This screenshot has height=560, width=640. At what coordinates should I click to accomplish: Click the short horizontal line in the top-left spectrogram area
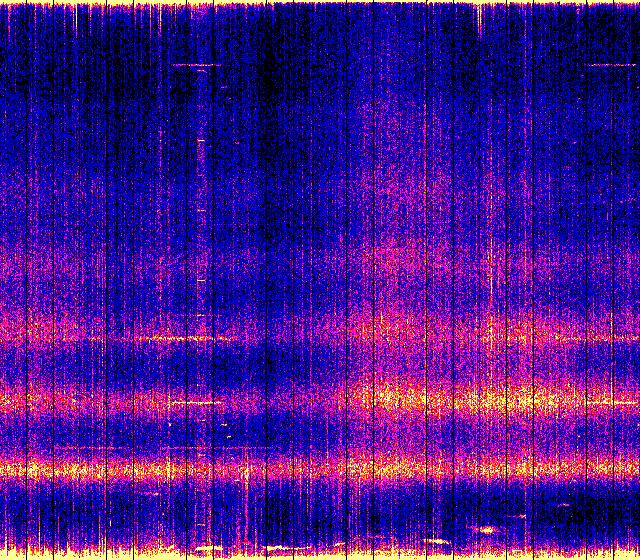pos(195,65)
